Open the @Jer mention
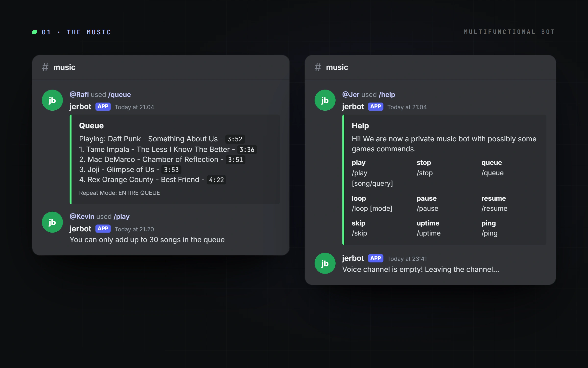Image resolution: width=588 pixels, height=368 pixels. (351, 94)
